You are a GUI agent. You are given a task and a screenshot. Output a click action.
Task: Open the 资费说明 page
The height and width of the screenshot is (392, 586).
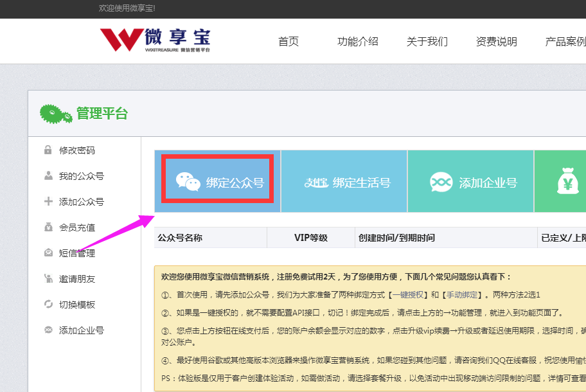tap(496, 41)
